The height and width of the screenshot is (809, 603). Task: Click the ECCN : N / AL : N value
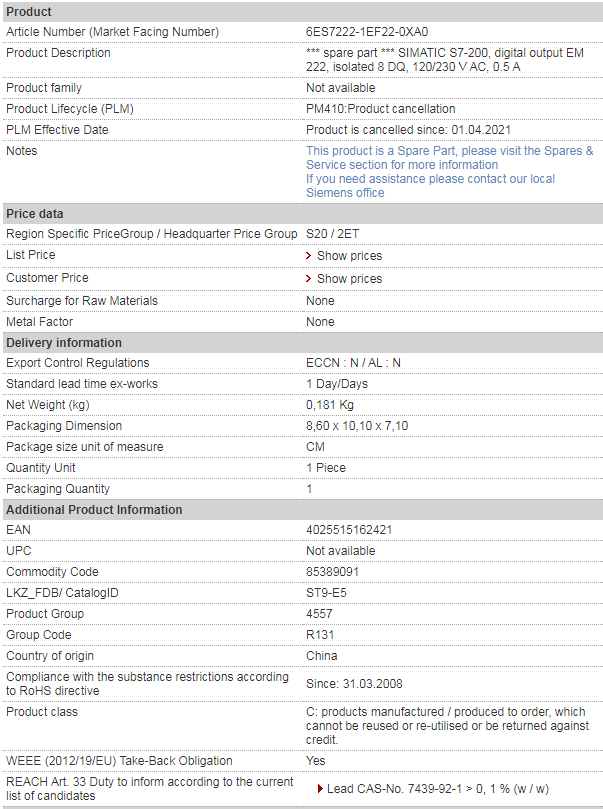tap(353, 363)
